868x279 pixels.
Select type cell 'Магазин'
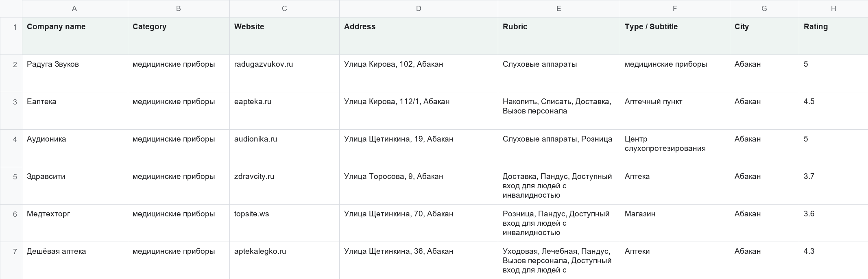pos(675,223)
